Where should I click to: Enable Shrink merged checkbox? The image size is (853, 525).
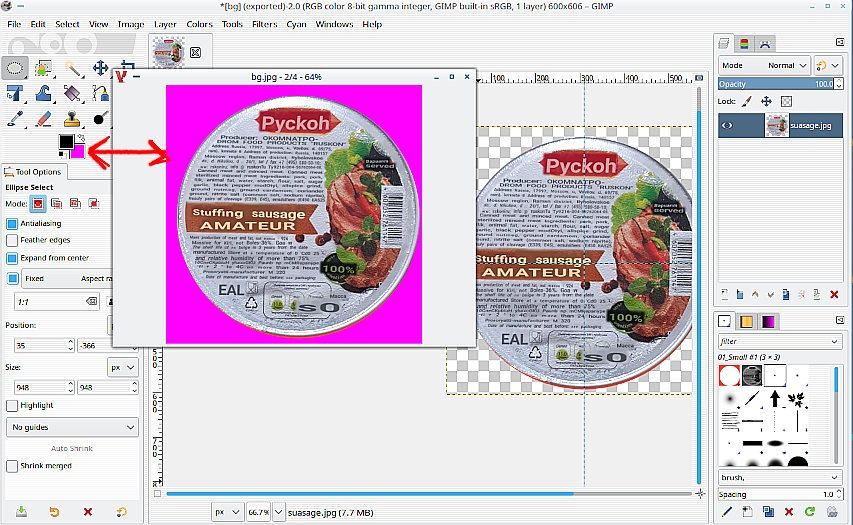tap(12, 466)
